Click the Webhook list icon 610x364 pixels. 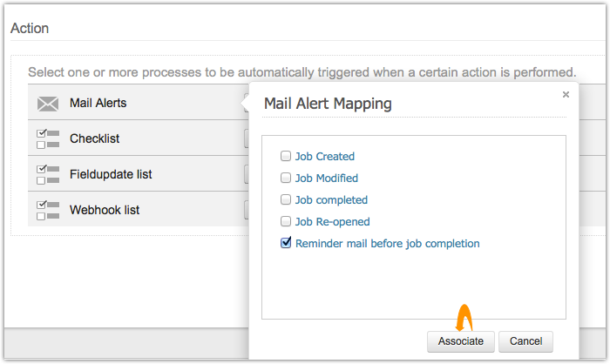pyautogui.click(x=48, y=210)
